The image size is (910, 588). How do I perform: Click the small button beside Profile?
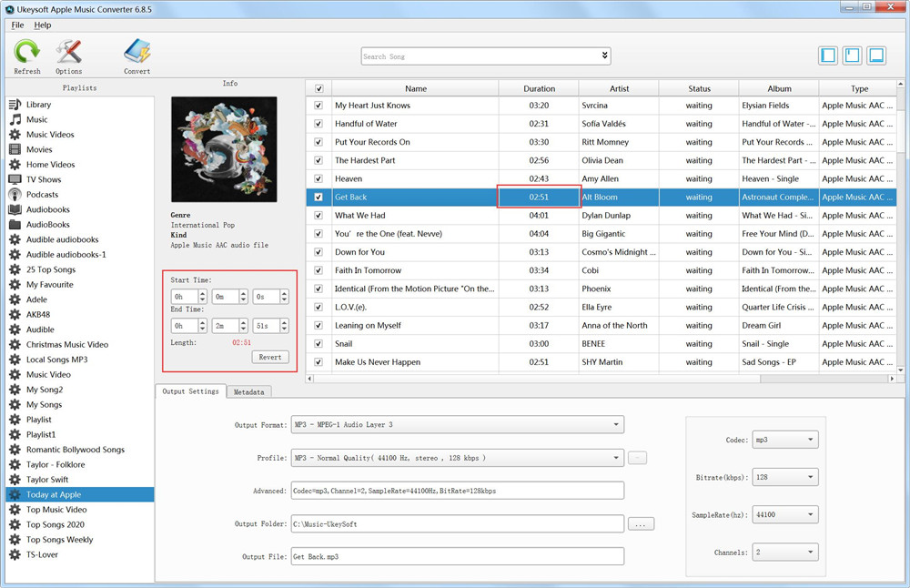(x=637, y=458)
